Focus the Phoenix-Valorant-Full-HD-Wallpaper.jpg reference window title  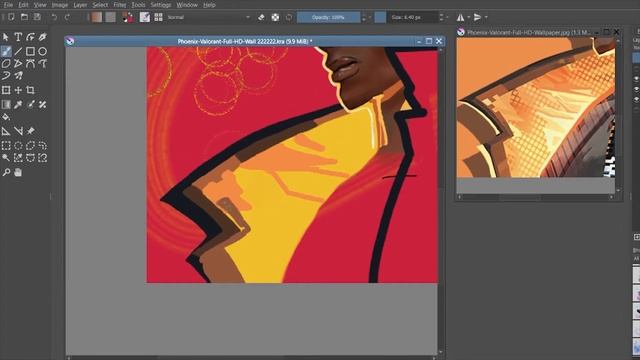[x=528, y=32]
